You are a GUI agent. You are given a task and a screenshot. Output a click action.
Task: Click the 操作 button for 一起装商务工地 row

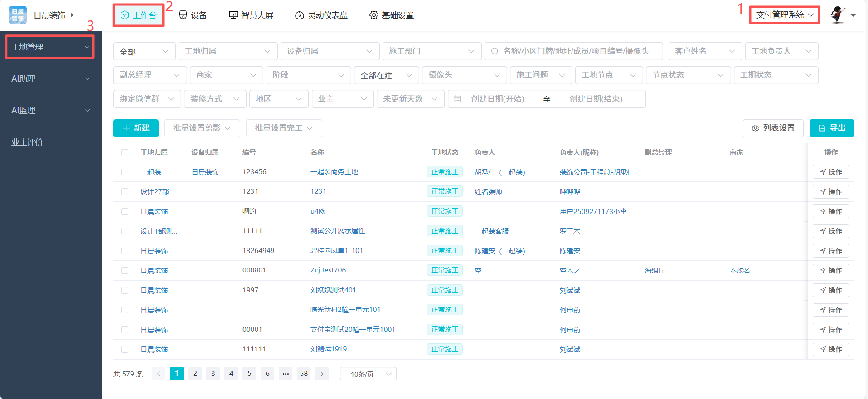[830, 172]
